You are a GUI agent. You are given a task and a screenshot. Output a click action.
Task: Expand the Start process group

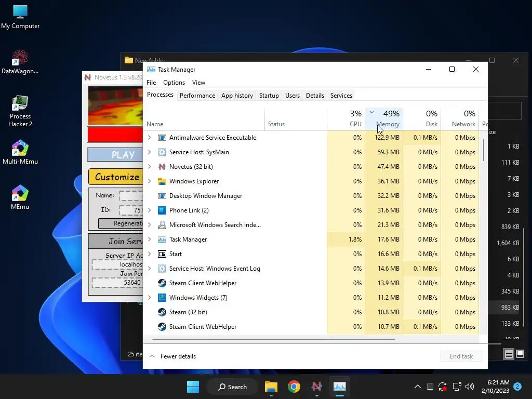pos(150,254)
